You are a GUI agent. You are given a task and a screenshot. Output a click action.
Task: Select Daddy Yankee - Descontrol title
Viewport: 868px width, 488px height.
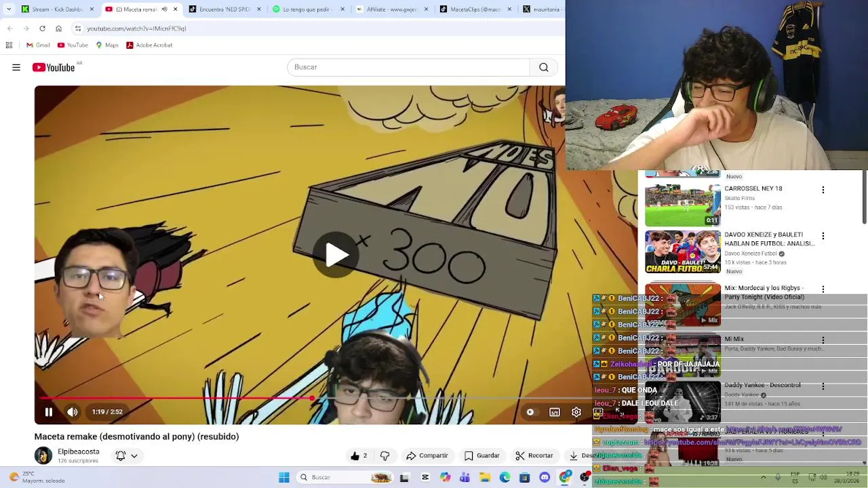pos(762,385)
